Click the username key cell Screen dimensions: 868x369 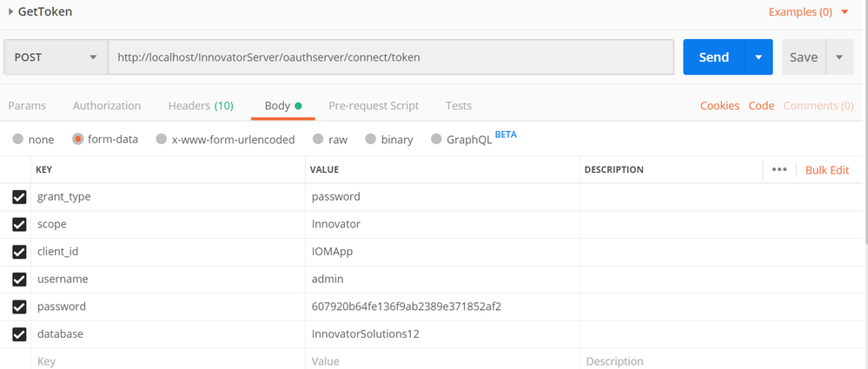tap(168, 280)
